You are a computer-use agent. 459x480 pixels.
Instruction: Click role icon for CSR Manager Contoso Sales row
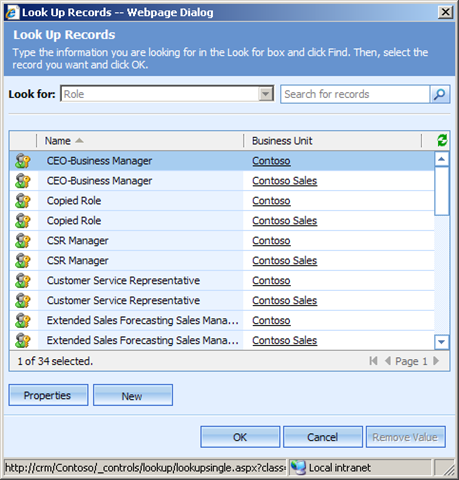[x=23, y=261]
